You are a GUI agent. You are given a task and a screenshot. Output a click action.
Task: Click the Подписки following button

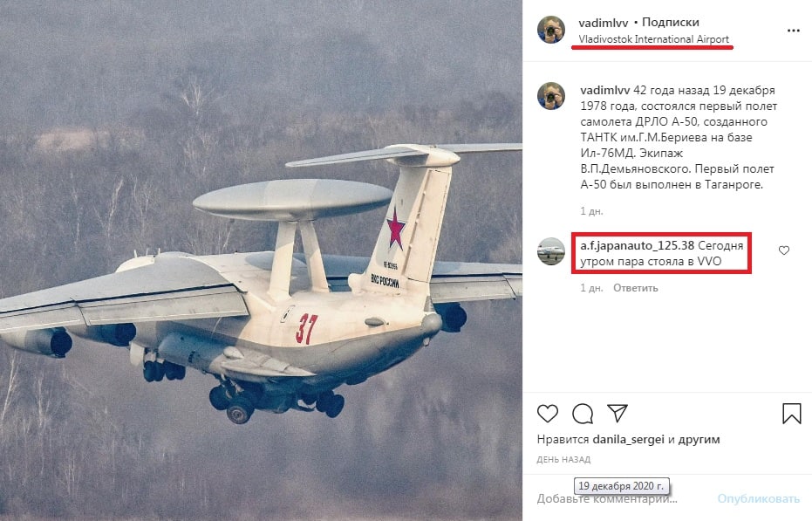click(670, 23)
